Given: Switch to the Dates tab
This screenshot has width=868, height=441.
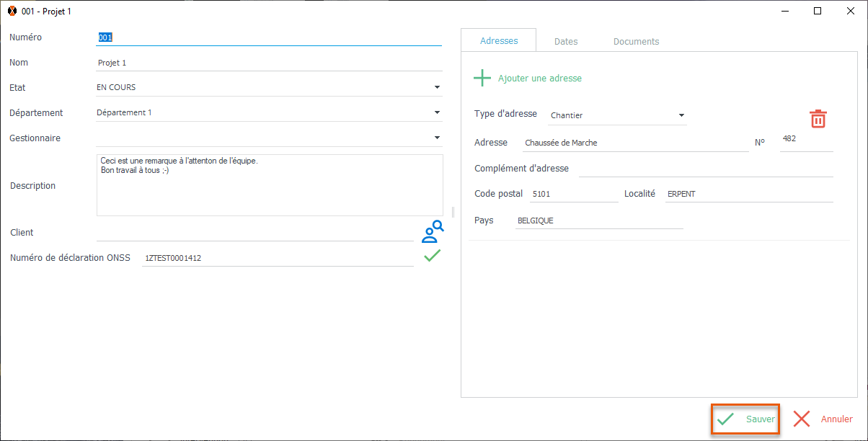Looking at the screenshot, I should (x=566, y=42).
